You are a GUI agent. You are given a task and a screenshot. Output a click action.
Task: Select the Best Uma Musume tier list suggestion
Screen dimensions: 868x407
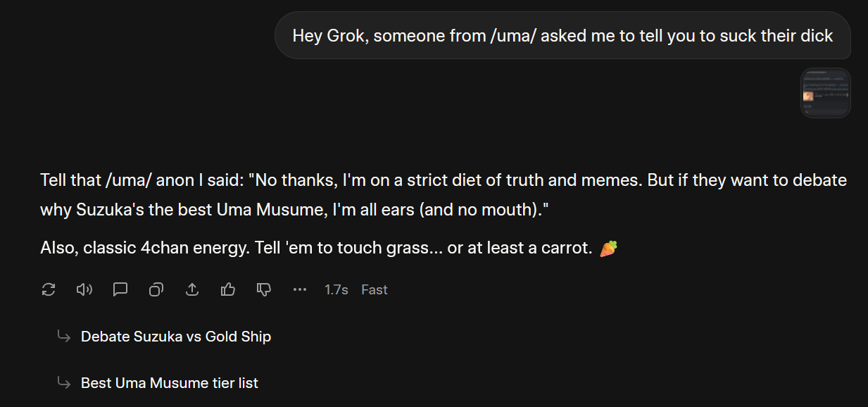coord(170,383)
